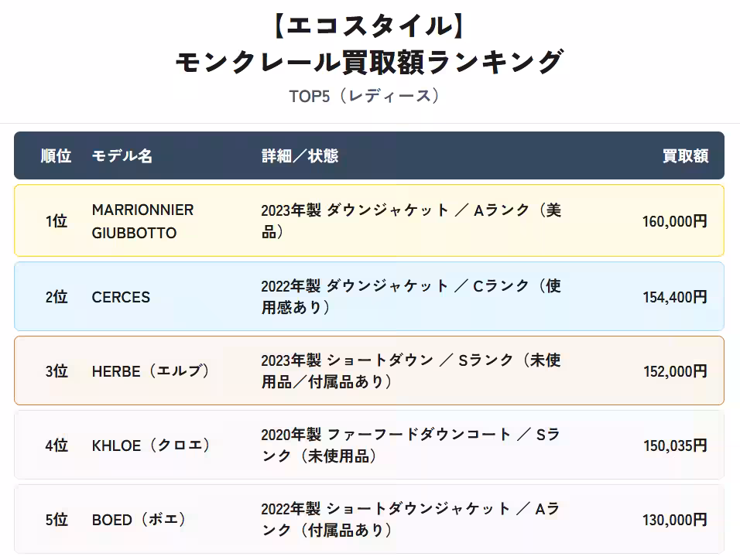Click the 154,400円 purchase price
Viewport: 740px width, 560px height.
[x=674, y=297]
